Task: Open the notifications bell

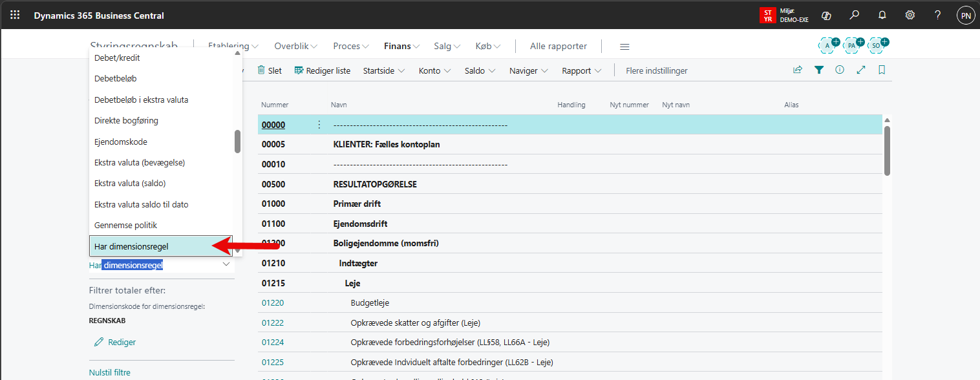Action: coord(882,15)
